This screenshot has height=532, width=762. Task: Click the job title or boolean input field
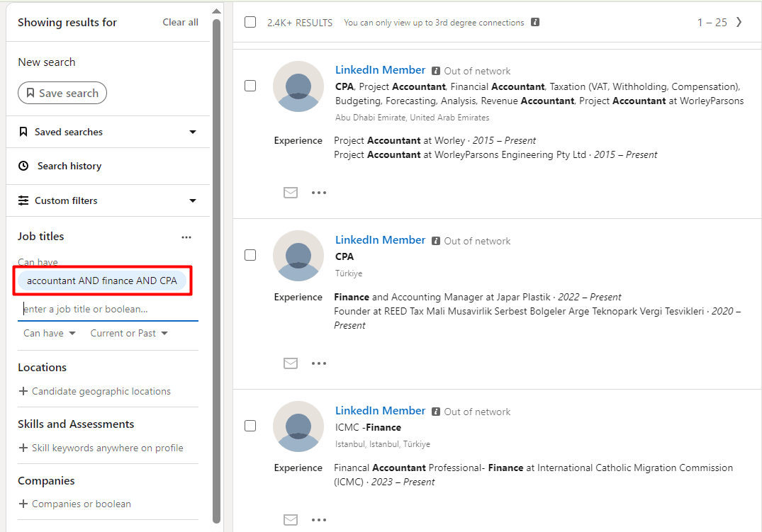(x=108, y=310)
